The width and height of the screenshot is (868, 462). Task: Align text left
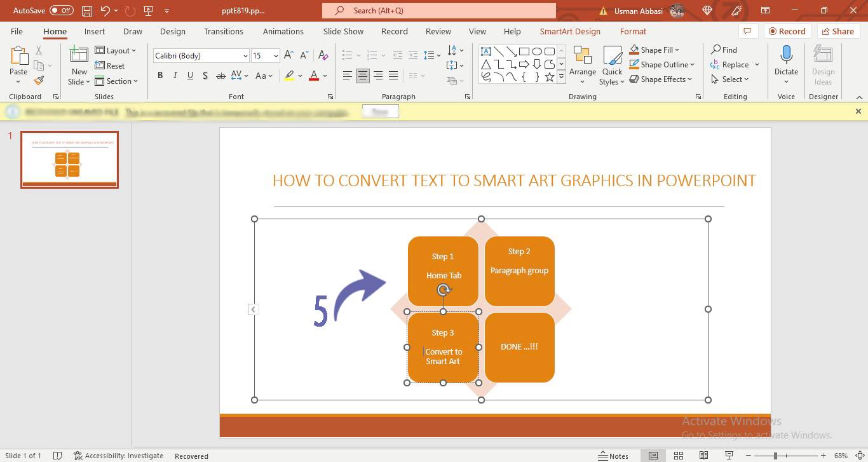point(348,76)
